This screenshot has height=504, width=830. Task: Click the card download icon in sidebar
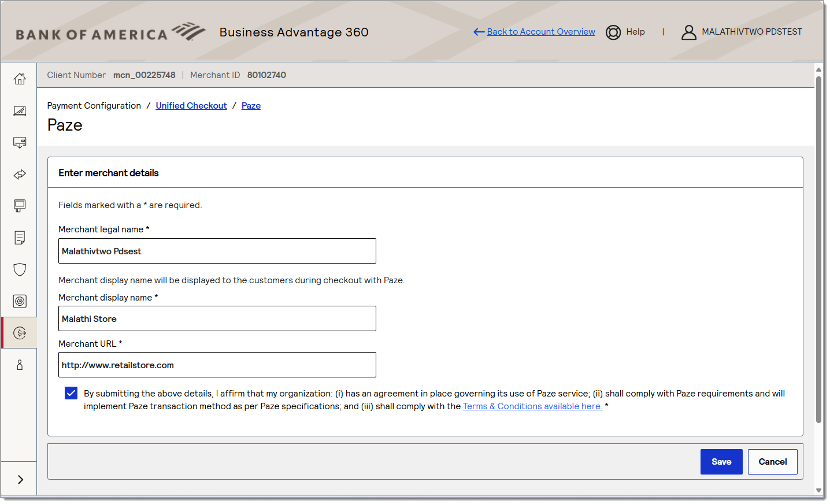[x=20, y=143]
